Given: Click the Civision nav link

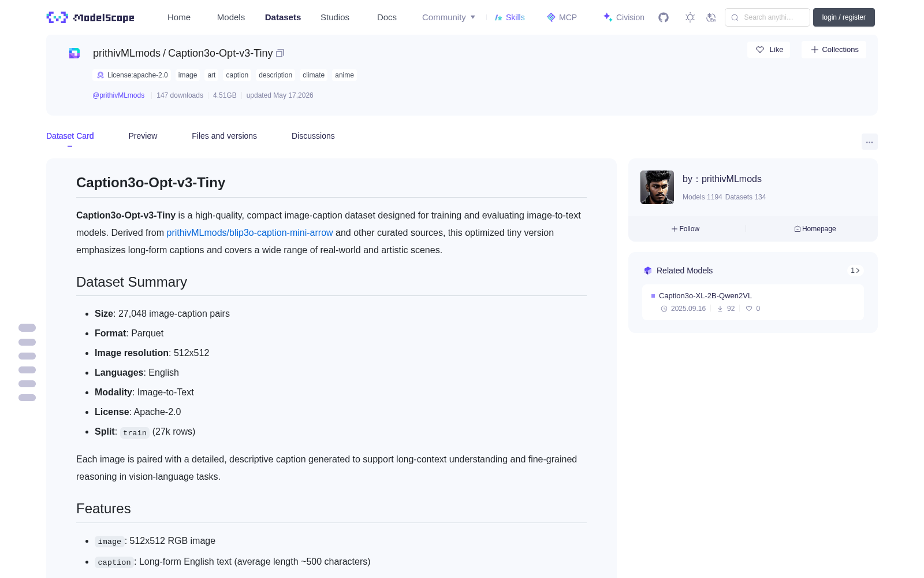Looking at the screenshot, I should [x=624, y=17].
